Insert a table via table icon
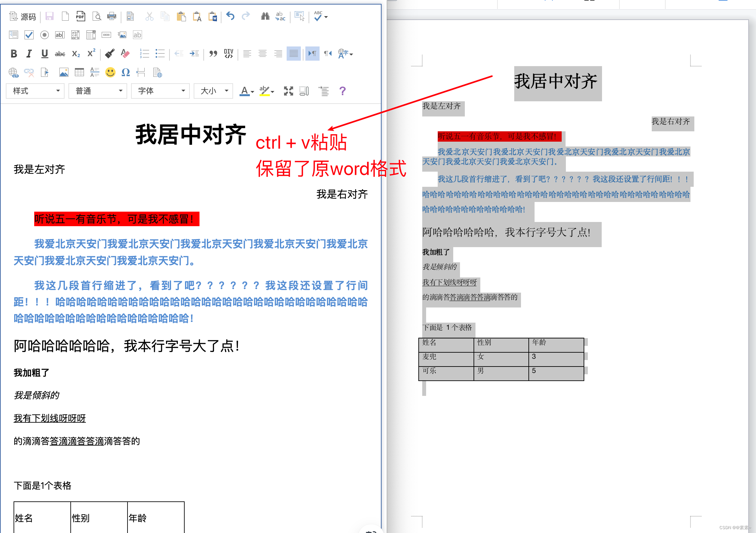This screenshot has height=533, width=756. coord(79,72)
